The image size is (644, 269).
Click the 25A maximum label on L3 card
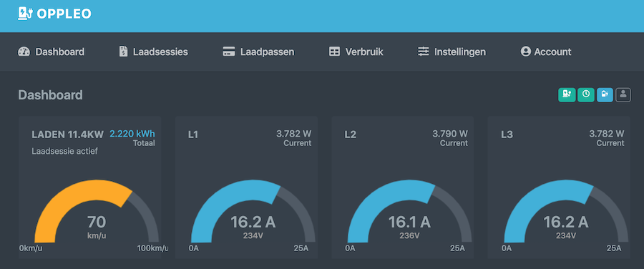(x=614, y=248)
